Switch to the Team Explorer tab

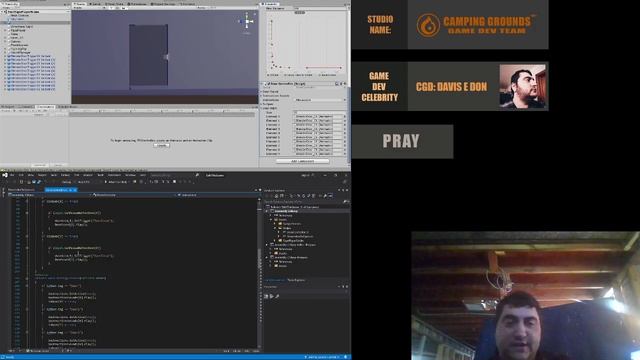coord(296,280)
